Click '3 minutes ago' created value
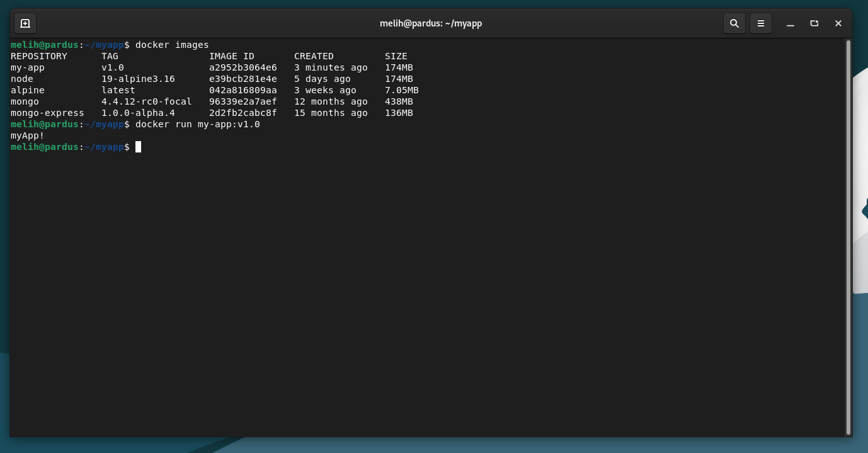Screen dimensions: 868x453 (331, 67)
